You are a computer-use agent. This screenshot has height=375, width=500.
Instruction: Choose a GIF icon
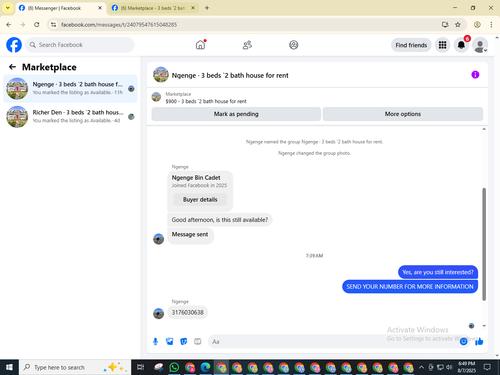pyautogui.click(x=198, y=341)
